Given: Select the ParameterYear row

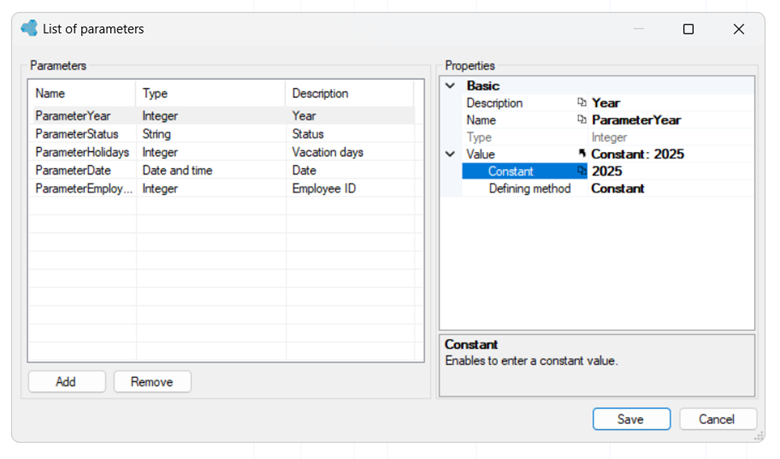Looking at the screenshot, I should click(x=224, y=115).
